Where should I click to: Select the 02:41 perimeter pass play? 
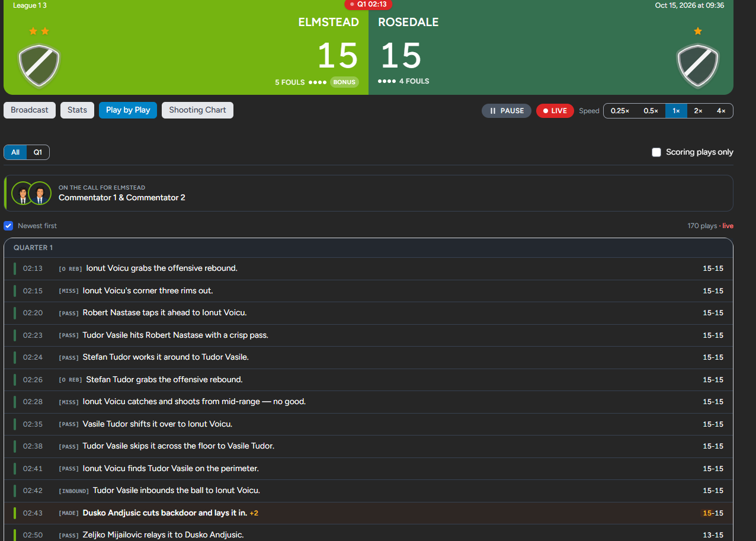click(369, 469)
